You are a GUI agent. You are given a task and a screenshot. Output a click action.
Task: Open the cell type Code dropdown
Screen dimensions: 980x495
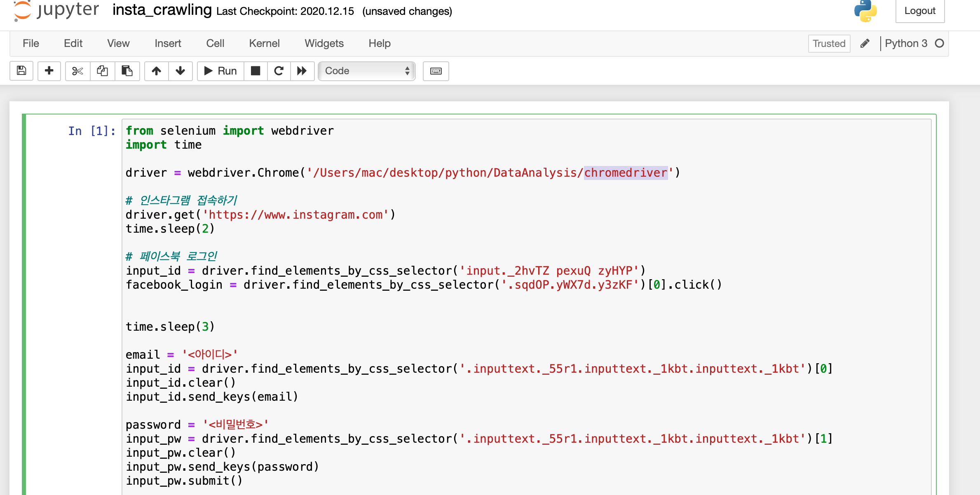366,71
